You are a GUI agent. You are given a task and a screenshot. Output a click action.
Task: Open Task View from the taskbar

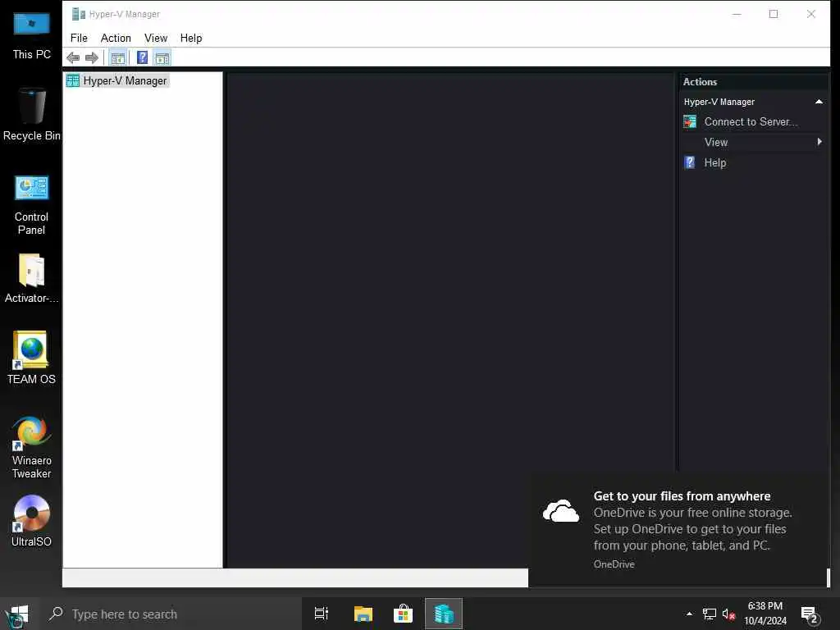pyautogui.click(x=322, y=614)
